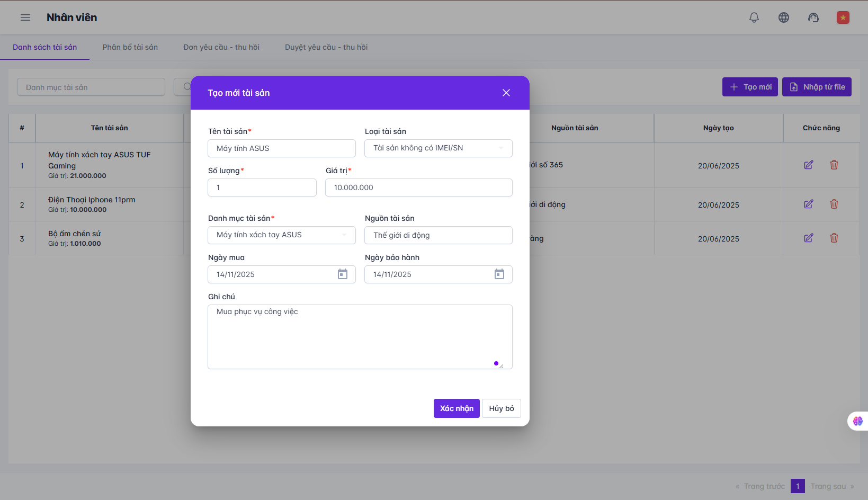The width and height of the screenshot is (868, 500).
Task: Open the Duyệt yêu cầu - thu hồi tab
Action: [x=326, y=47]
